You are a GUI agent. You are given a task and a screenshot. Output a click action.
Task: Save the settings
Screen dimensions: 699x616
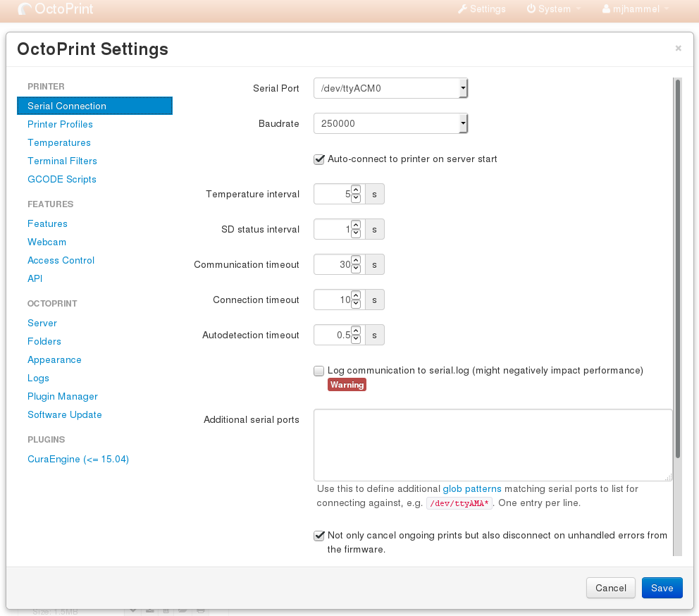[x=662, y=588]
